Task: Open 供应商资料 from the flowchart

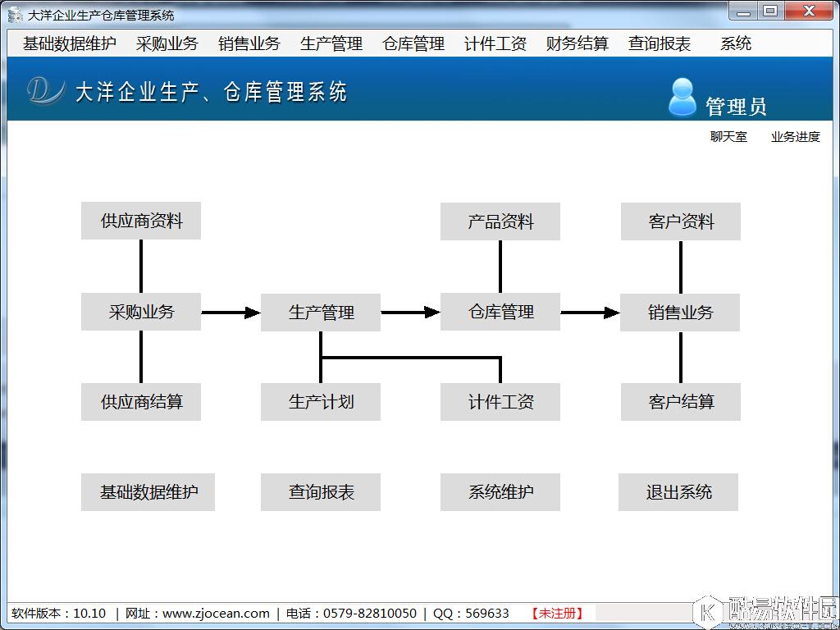Action: click(140, 221)
